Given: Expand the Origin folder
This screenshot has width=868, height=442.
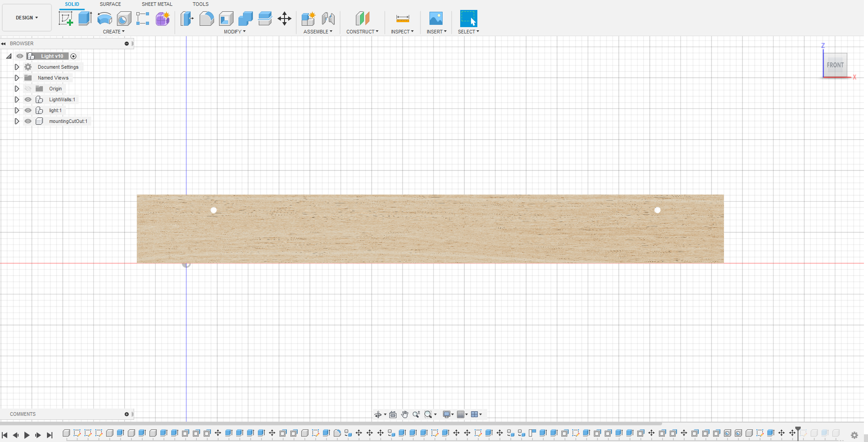Looking at the screenshot, I should click(17, 89).
